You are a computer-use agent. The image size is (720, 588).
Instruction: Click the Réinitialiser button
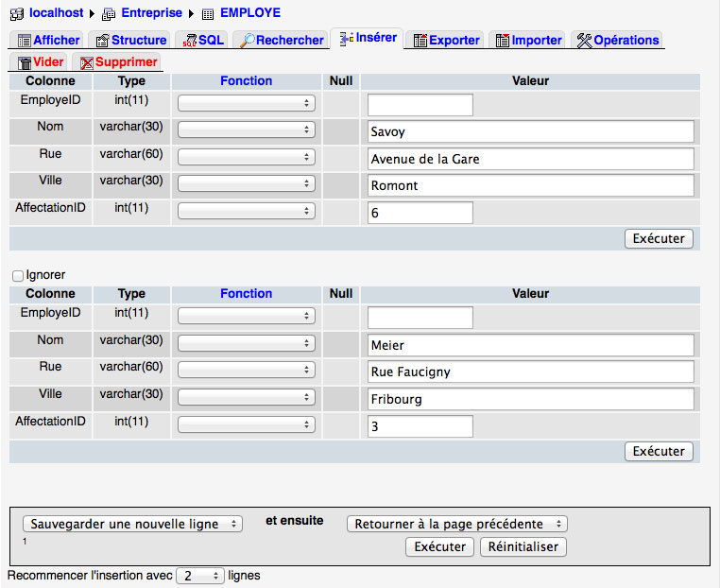(523, 546)
